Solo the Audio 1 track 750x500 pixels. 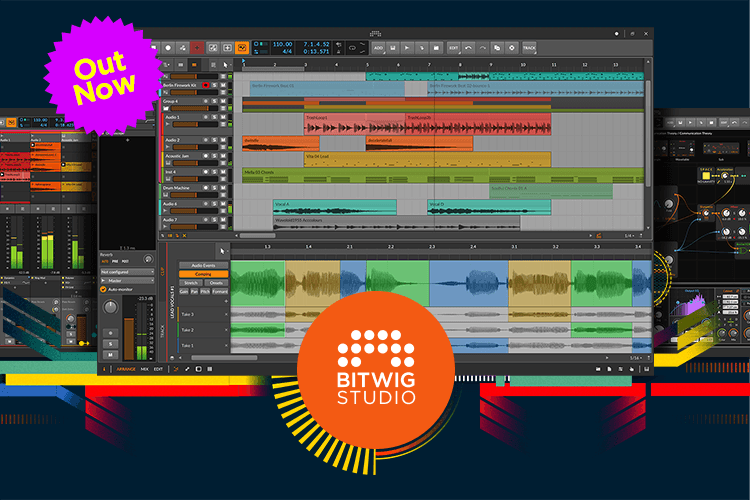(x=212, y=116)
